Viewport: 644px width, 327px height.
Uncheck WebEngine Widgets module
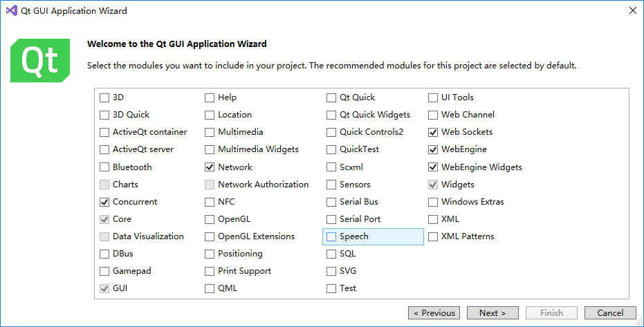tap(433, 167)
